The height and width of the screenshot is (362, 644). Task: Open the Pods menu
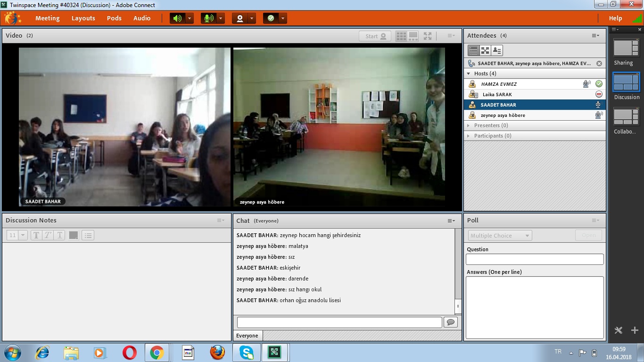(114, 18)
